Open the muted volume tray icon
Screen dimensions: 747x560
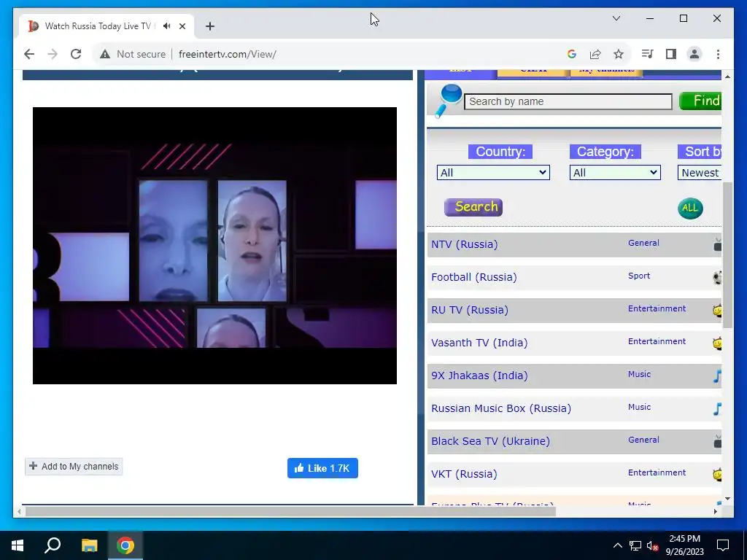tap(652, 545)
